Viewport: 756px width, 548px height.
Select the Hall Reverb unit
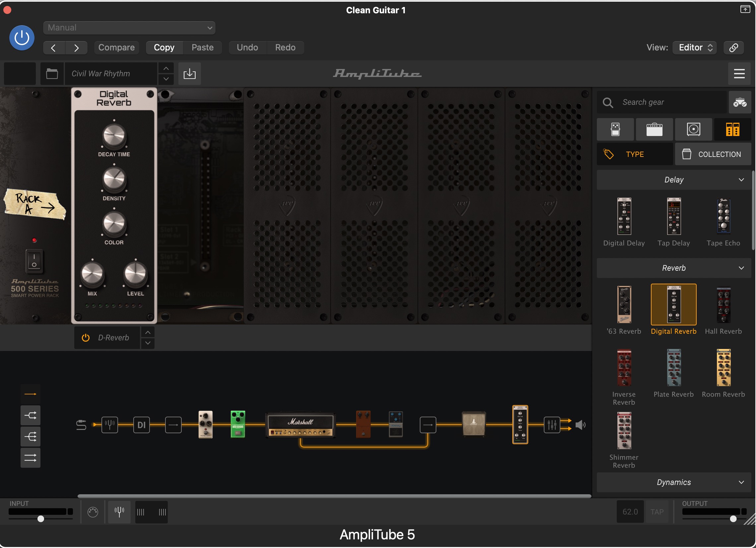(723, 309)
